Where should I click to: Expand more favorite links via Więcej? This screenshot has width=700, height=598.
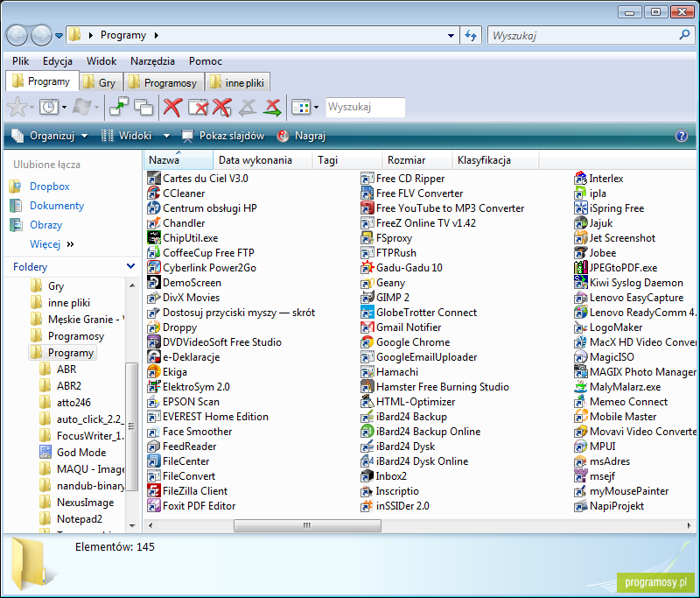(51, 244)
